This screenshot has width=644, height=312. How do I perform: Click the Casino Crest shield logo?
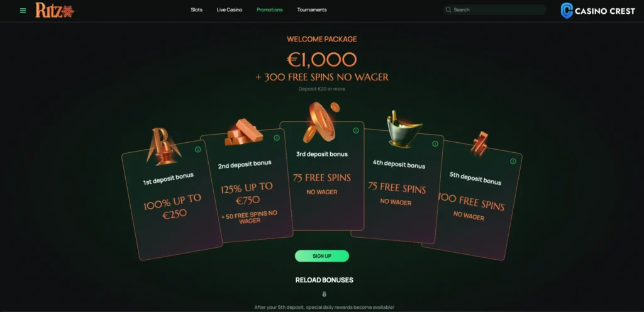point(567,11)
